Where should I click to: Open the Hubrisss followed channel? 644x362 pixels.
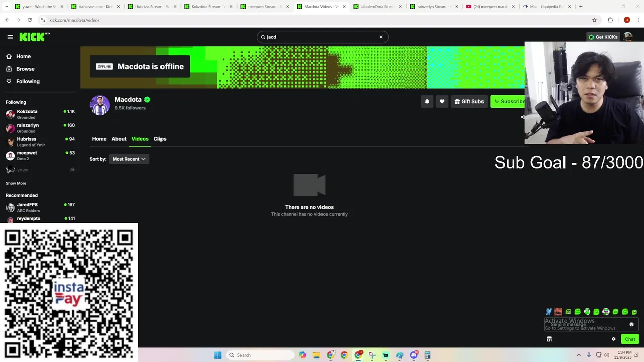pyautogui.click(x=40, y=142)
